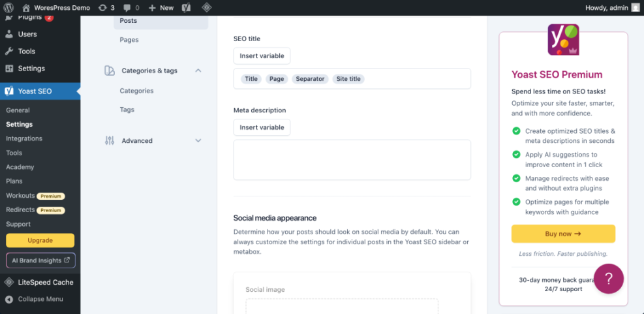Open AI Brand Insights link
Image resolution: width=644 pixels, height=314 pixels.
[x=40, y=260]
